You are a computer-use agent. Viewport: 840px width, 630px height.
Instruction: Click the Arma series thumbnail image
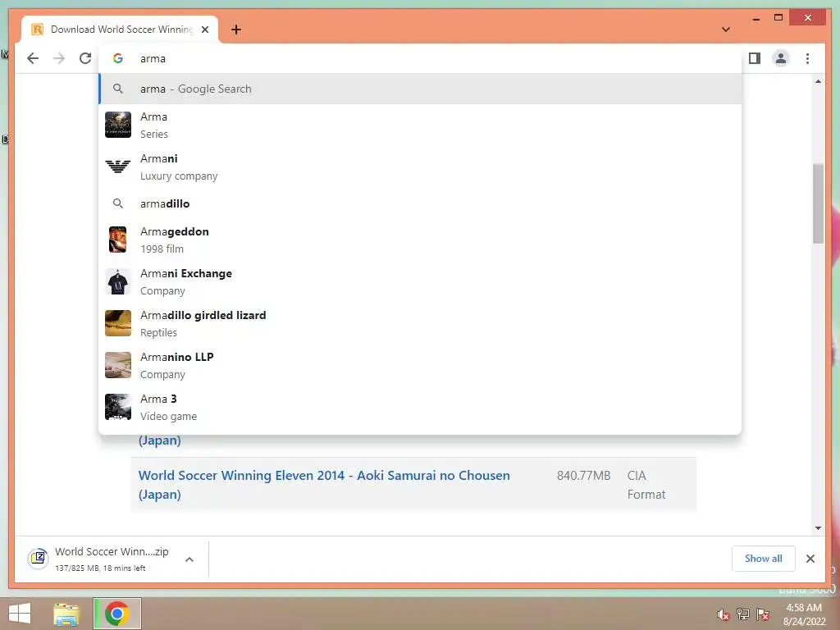pyautogui.click(x=118, y=125)
